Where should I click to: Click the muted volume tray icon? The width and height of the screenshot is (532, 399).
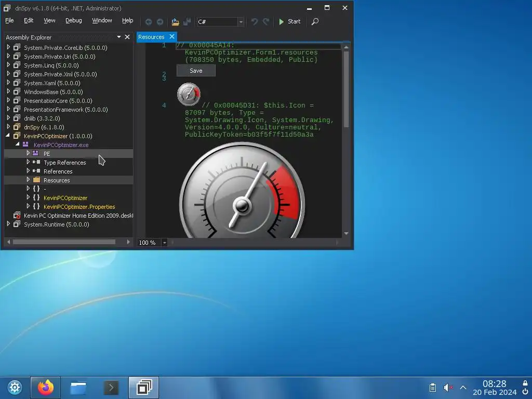click(448, 388)
